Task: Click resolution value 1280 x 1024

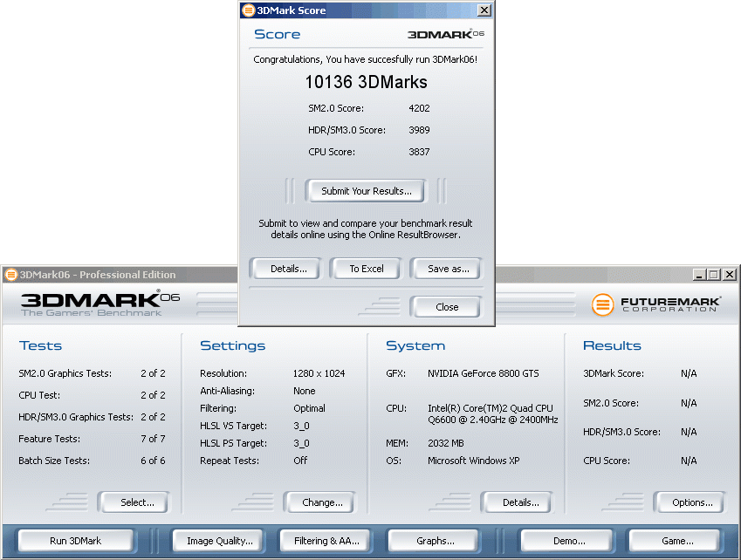Action: (319, 373)
